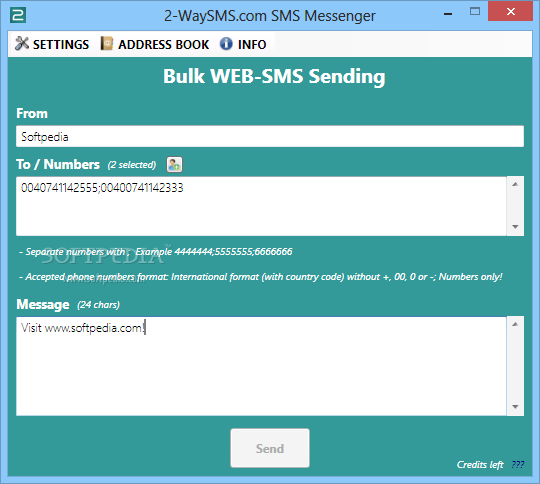Click the add contacts icon next to To / Numbers
540x484 pixels.
tap(174, 164)
